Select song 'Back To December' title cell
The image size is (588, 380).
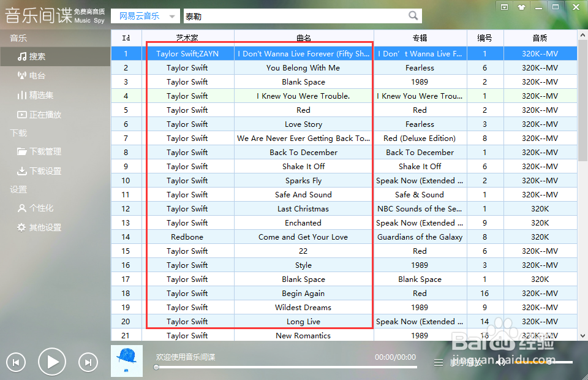[303, 152]
